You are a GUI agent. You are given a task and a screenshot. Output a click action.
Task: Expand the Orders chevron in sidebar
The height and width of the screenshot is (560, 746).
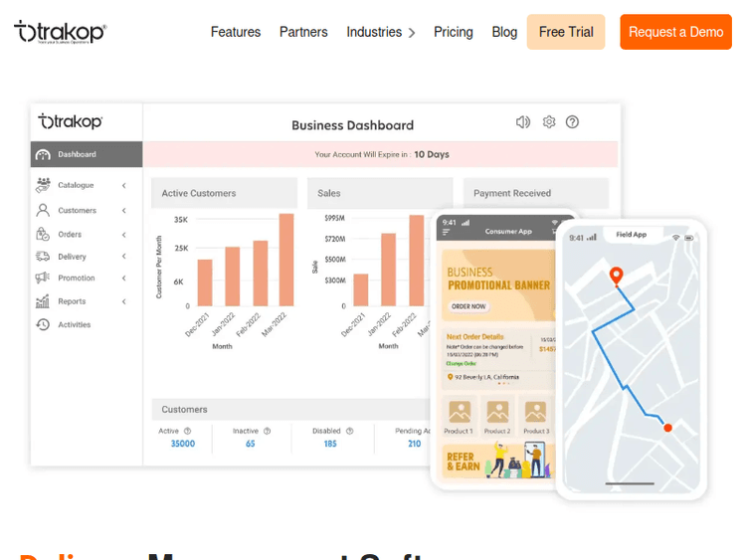124,235
